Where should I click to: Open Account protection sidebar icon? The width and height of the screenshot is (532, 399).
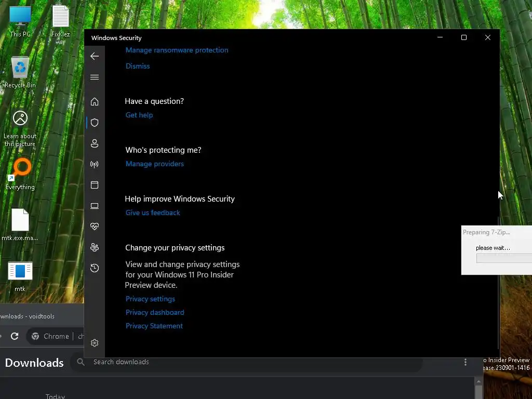(x=95, y=143)
